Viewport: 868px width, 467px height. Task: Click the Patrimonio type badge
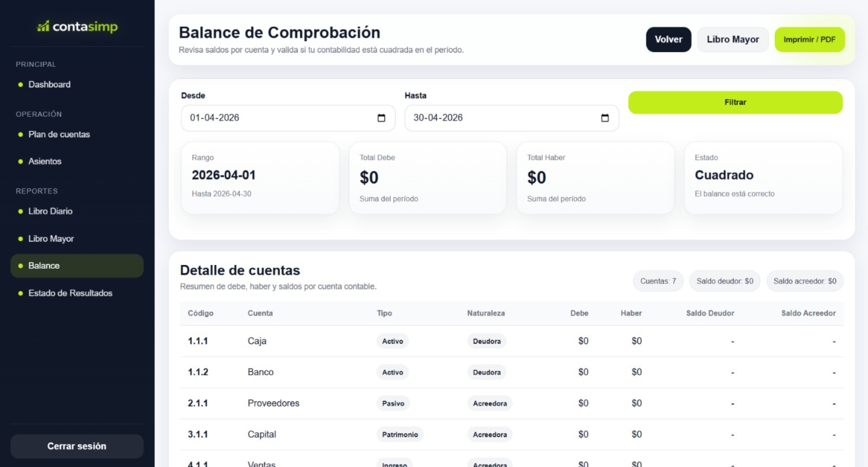pos(400,434)
